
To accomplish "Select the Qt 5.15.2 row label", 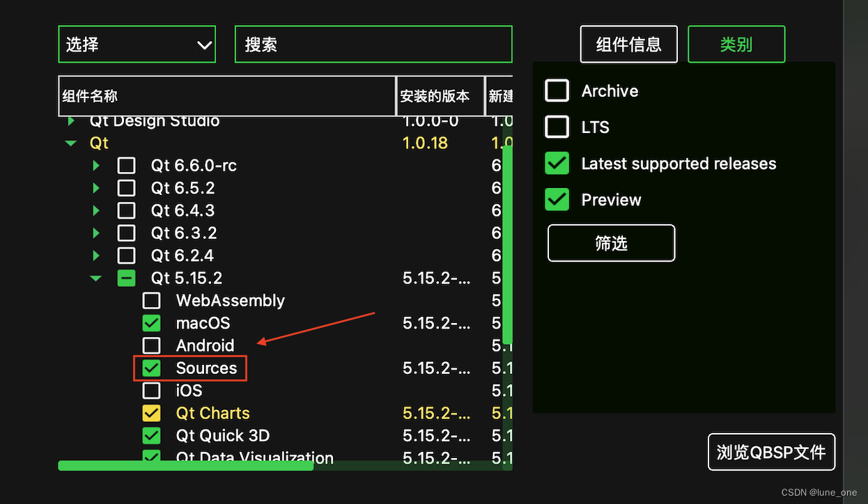I will click(187, 278).
